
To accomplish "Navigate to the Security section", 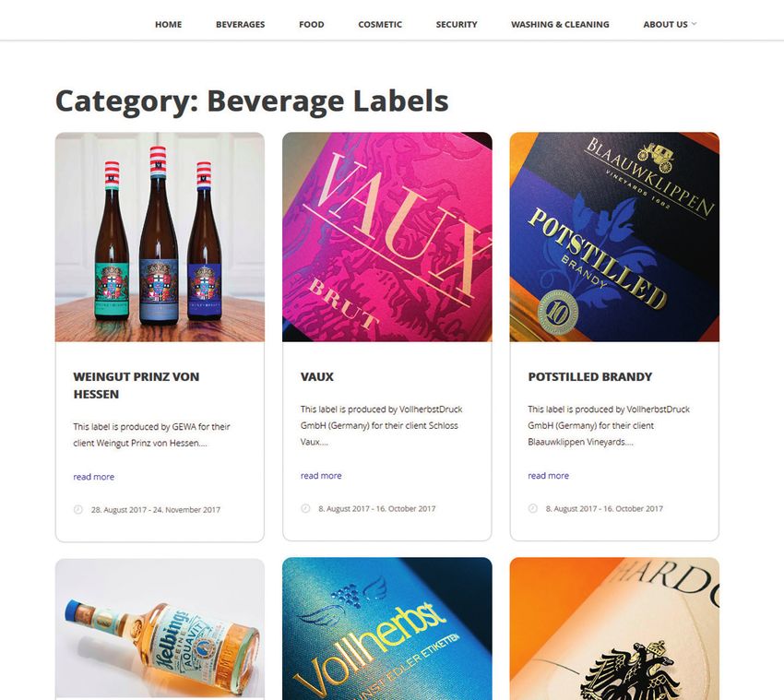I will point(457,25).
